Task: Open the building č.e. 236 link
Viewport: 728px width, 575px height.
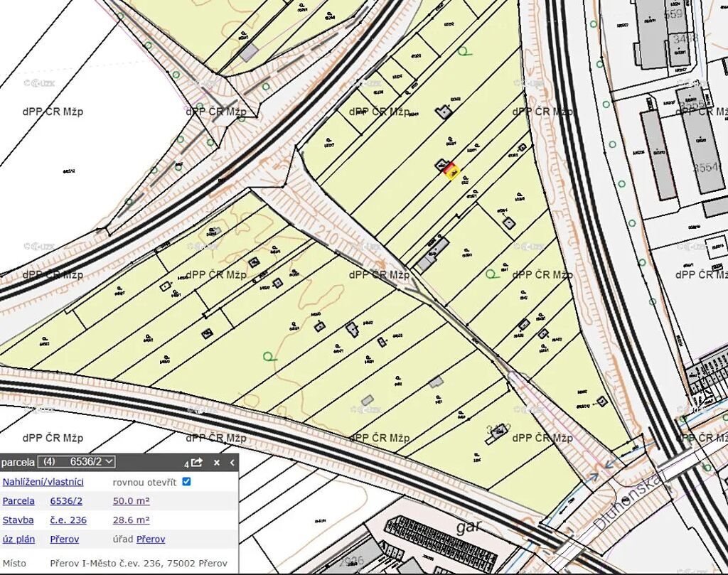Action: (x=68, y=520)
